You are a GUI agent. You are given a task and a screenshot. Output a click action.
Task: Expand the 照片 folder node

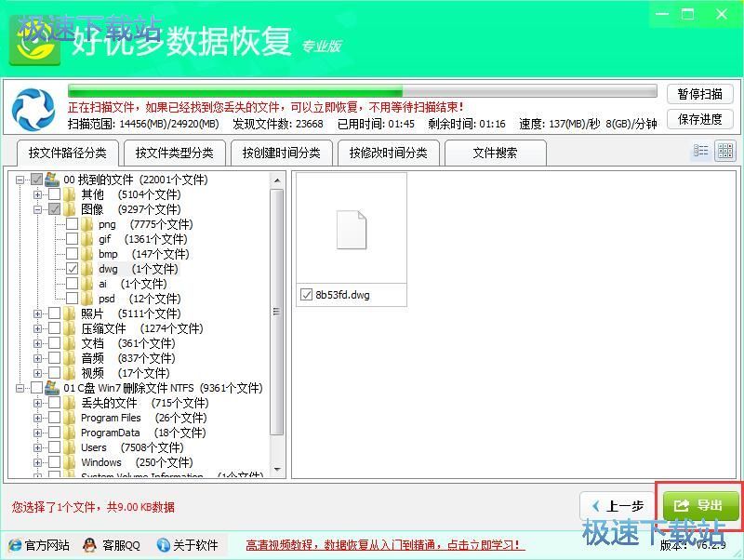click(x=37, y=313)
